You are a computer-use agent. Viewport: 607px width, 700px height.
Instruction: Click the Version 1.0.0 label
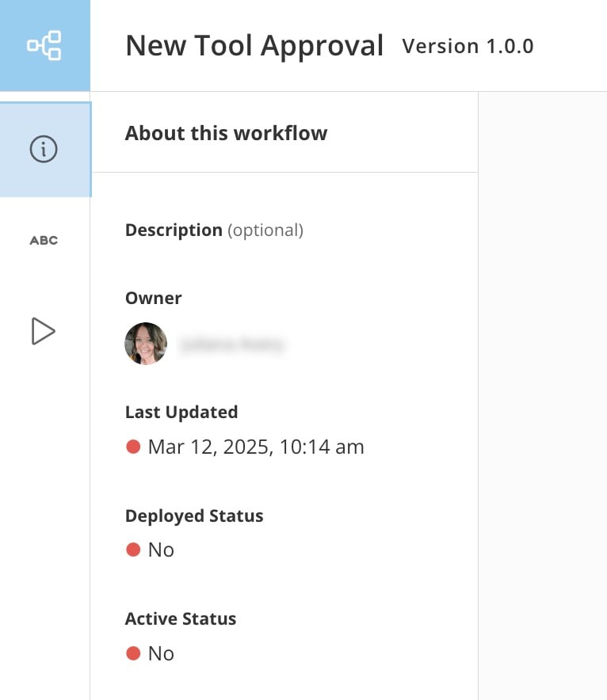click(468, 47)
